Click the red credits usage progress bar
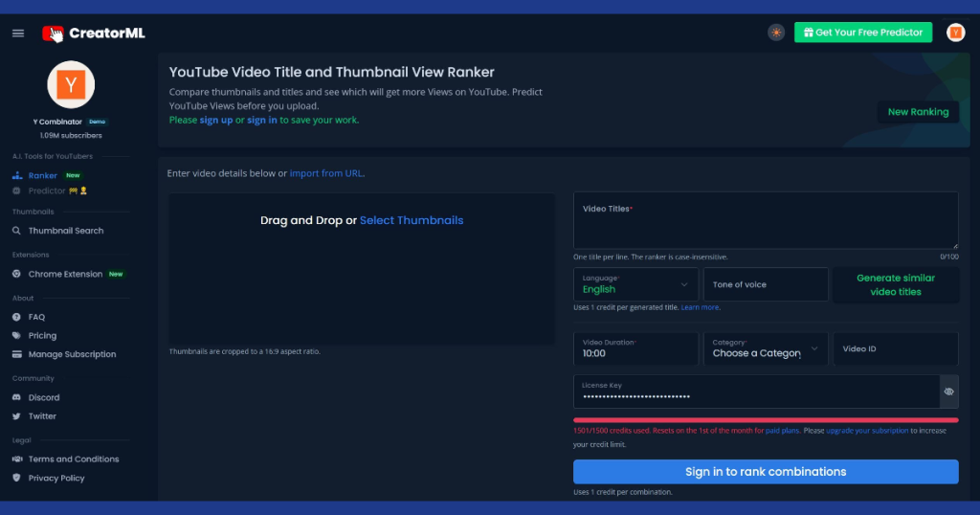Screen dimensions: 980x515 (766, 420)
